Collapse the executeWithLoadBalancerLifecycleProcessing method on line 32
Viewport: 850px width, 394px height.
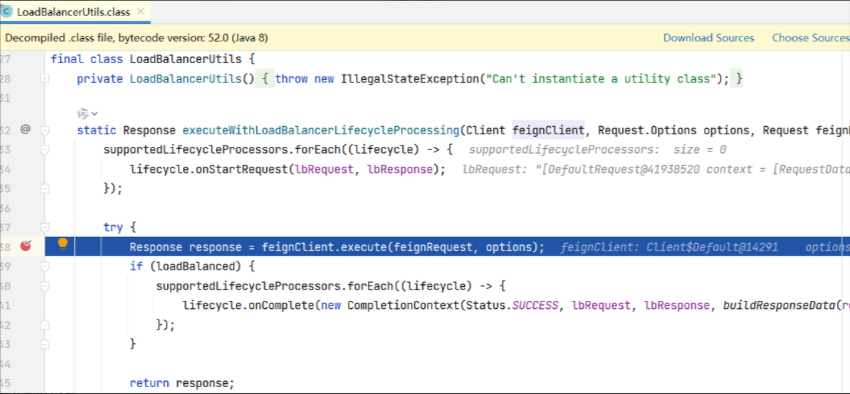point(45,131)
